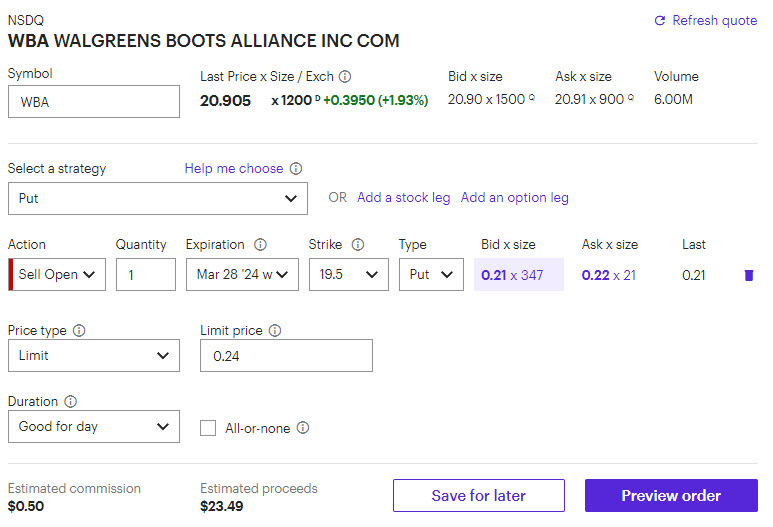Viewport: 773px width, 527px height.
Task: Click the Save for later button
Action: coord(478,496)
